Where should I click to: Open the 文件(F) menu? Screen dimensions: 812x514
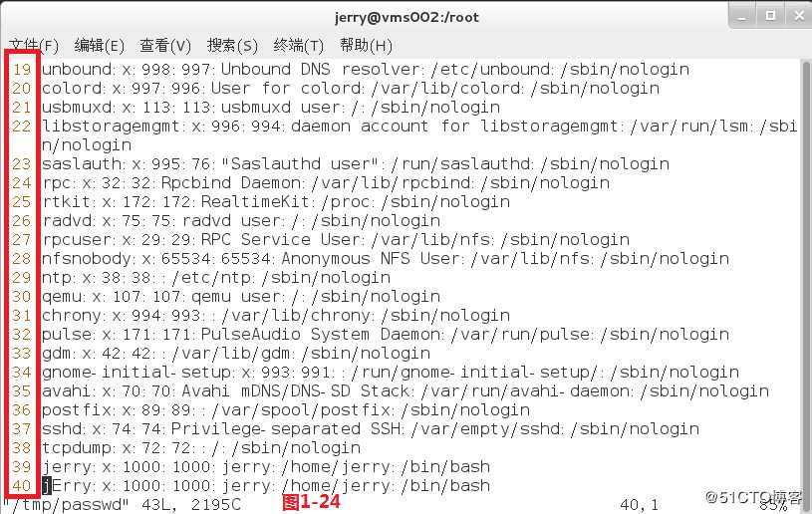coord(34,46)
